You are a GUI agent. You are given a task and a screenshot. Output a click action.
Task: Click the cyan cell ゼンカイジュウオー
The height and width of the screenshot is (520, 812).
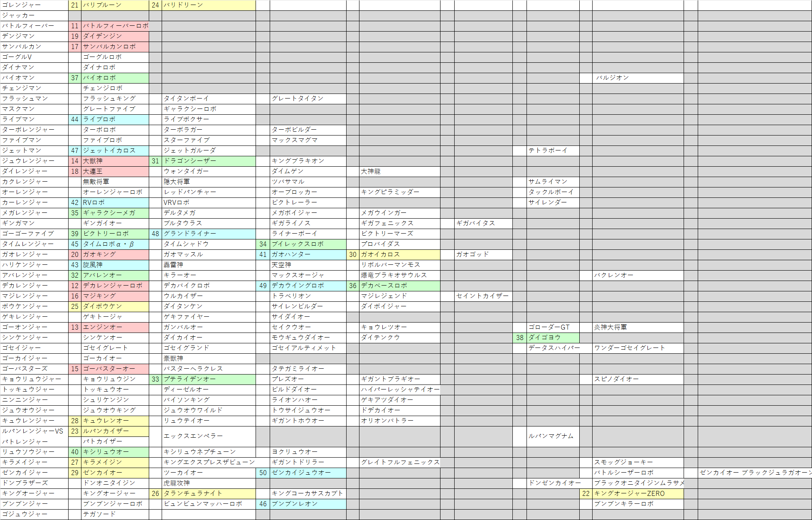tap(308, 473)
